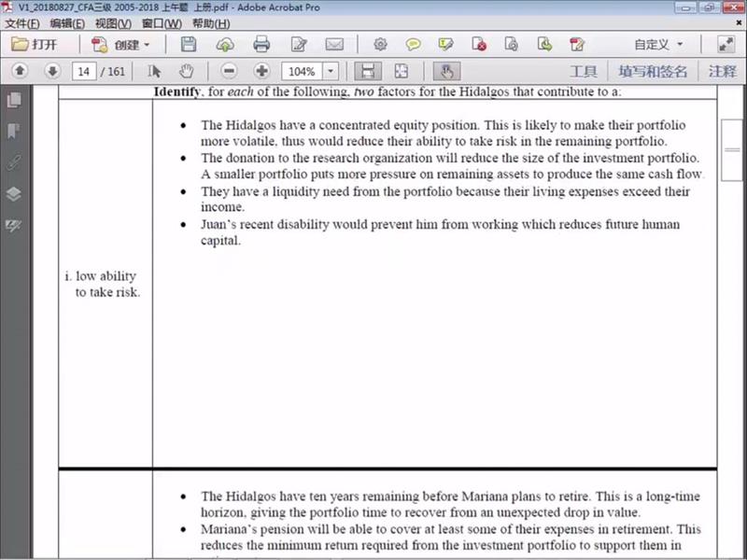Screen dimensions: 747x560
Task: Show bookmarks sidebar panel
Action: [14, 131]
